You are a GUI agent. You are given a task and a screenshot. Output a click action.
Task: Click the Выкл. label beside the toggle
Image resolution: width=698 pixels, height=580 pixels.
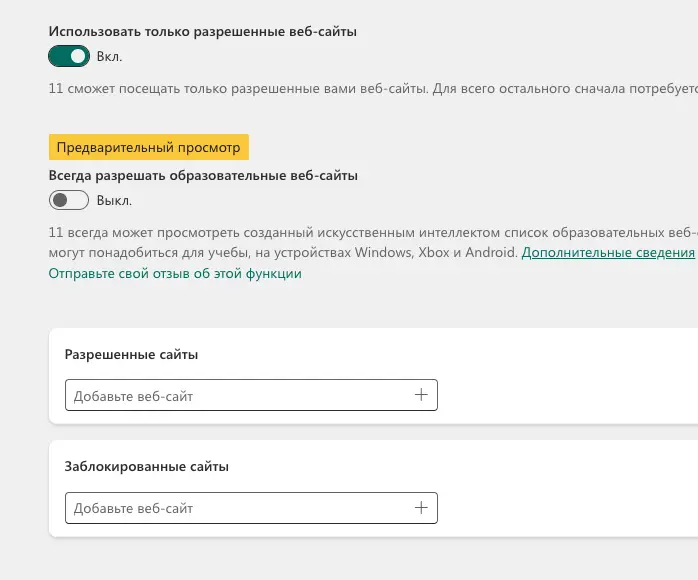(x=114, y=200)
